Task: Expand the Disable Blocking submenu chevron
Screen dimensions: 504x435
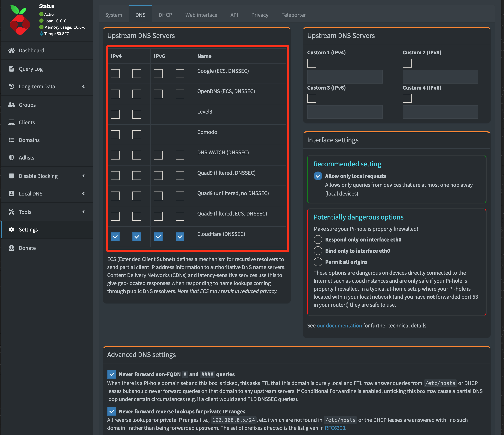Action: point(83,176)
